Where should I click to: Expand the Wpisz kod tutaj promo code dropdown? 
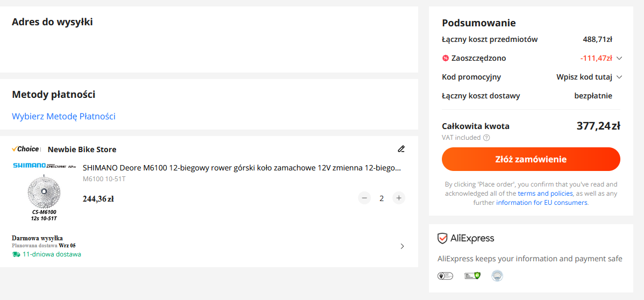tap(619, 77)
